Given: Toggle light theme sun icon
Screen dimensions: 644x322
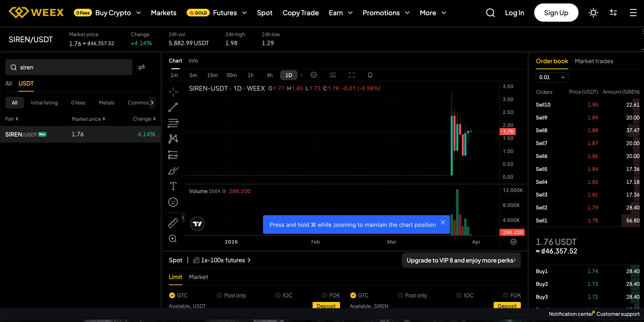Looking at the screenshot, I should point(593,13).
